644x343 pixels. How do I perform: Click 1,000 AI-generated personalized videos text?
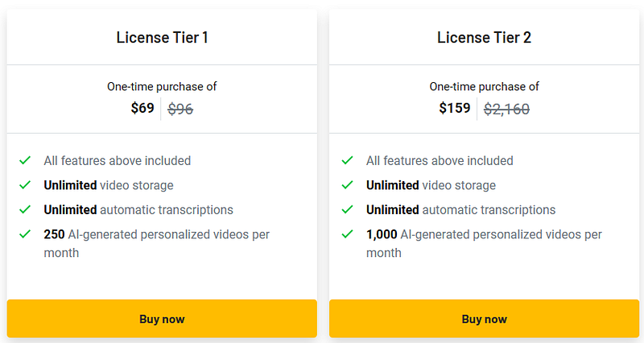point(483,243)
